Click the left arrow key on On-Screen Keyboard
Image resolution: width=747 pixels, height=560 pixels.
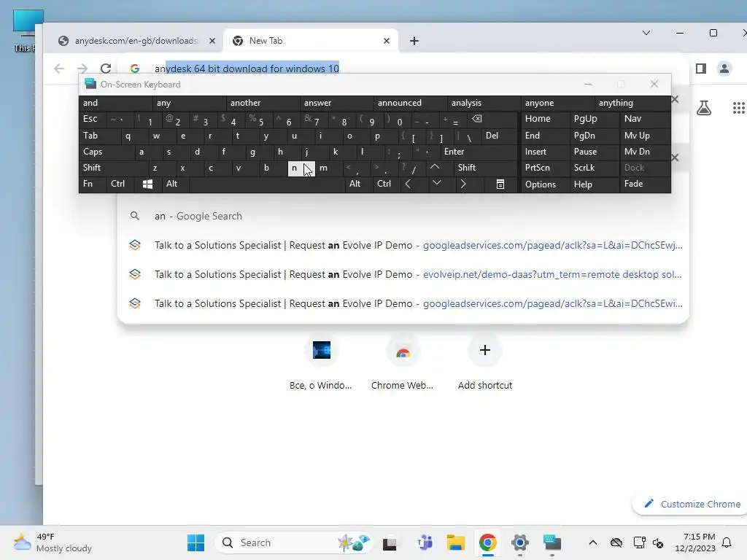click(x=408, y=184)
